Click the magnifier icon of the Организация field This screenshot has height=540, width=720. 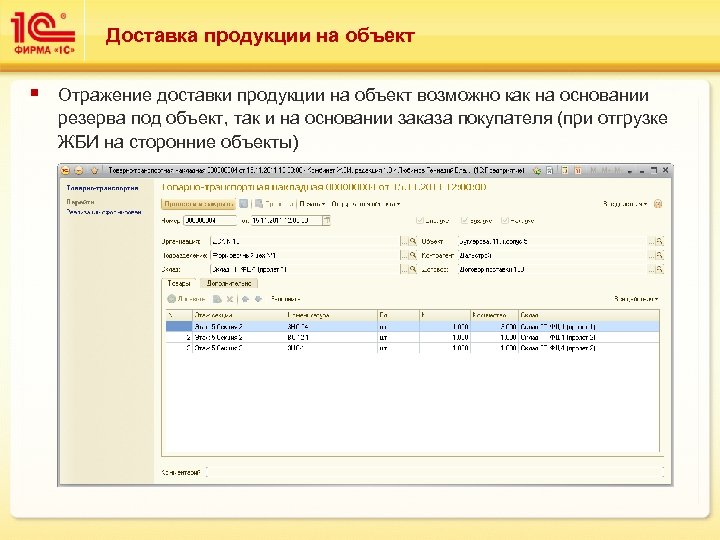413,241
